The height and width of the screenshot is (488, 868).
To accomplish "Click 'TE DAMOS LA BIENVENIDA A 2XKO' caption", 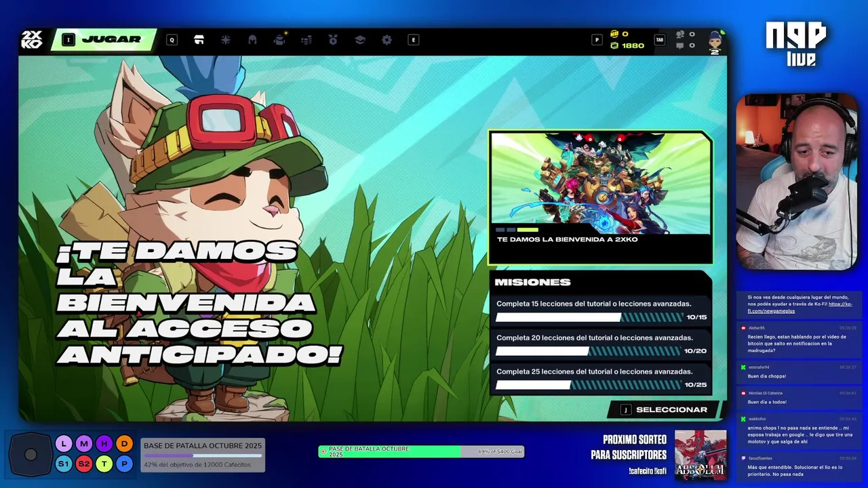I will (x=568, y=239).
